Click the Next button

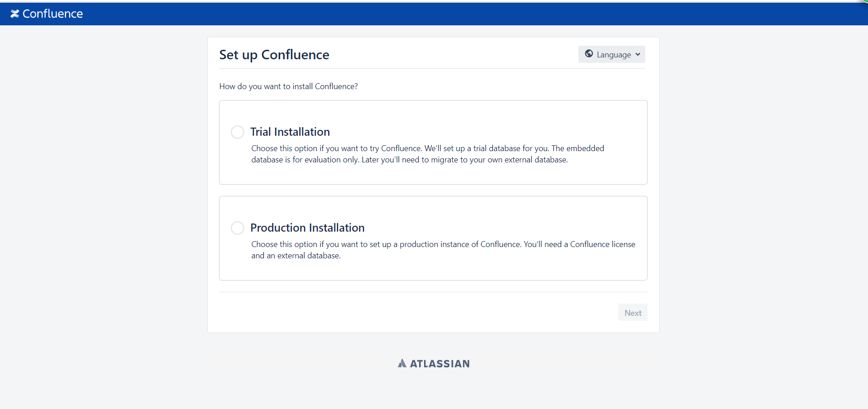[x=633, y=313]
